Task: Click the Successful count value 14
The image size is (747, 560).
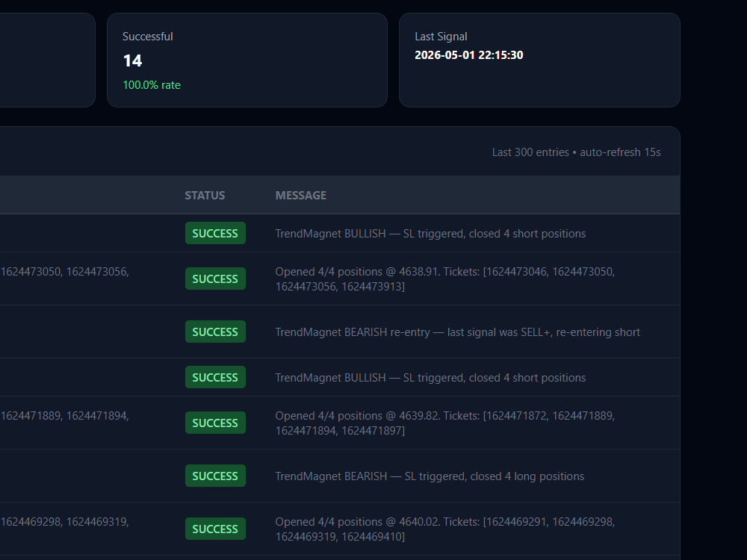Action: click(132, 60)
